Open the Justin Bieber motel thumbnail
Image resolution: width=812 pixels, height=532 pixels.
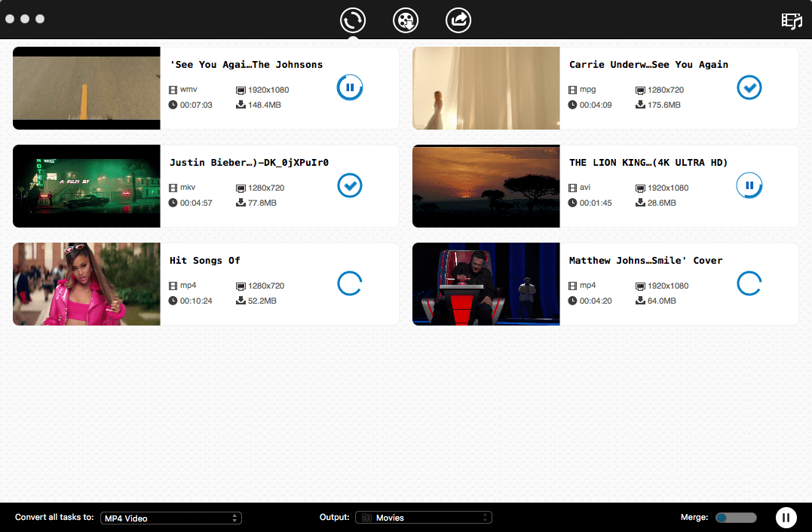click(x=87, y=186)
